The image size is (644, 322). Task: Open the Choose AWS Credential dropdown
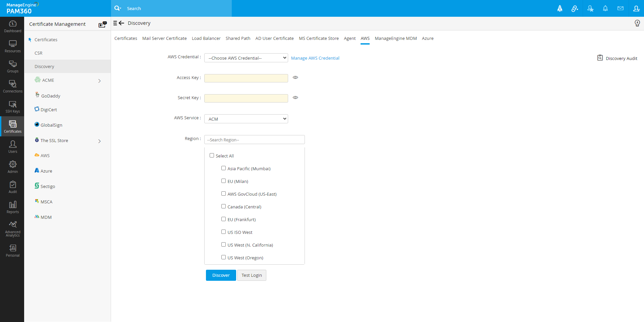[x=246, y=58]
